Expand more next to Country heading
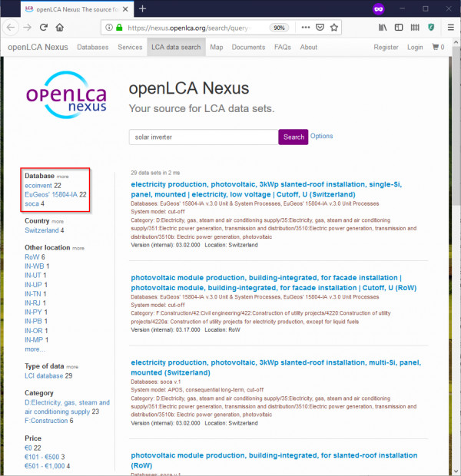Screen dimensions: 461x476 [x=58, y=222]
